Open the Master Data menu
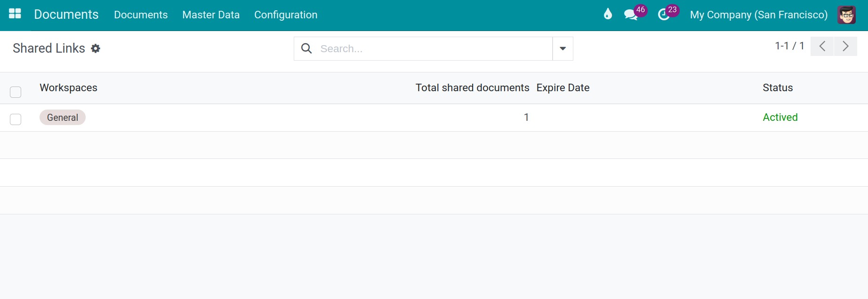Image resolution: width=868 pixels, height=299 pixels. (x=211, y=15)
